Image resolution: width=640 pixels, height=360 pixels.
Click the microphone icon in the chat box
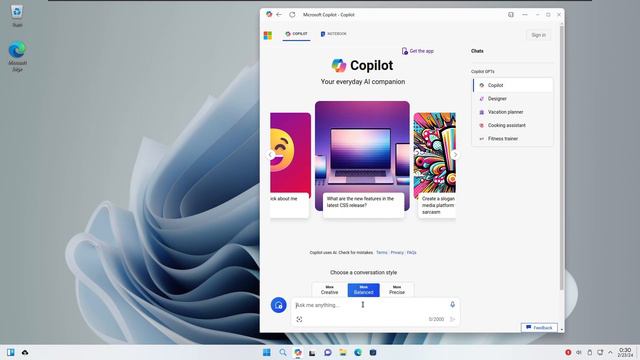click(x=452, y=304)
